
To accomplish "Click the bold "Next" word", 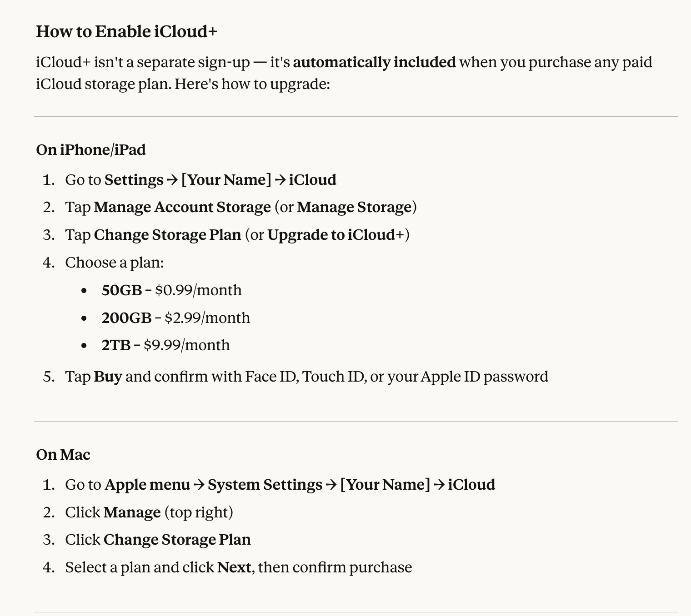I will point(234,567).
